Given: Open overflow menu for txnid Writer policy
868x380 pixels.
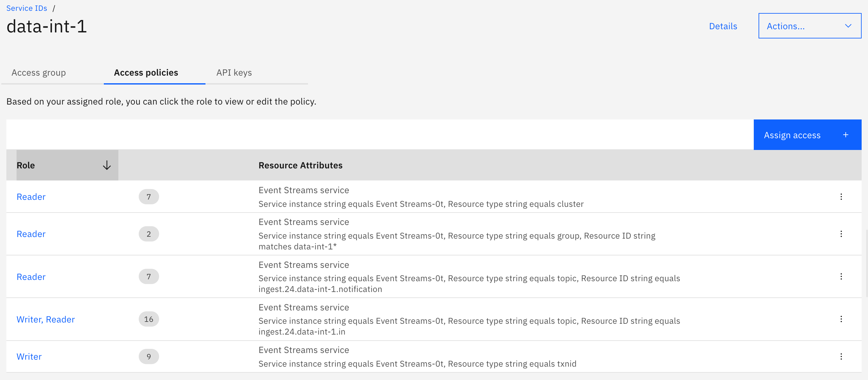Looking at the screenshot, I should click(841, 356).
